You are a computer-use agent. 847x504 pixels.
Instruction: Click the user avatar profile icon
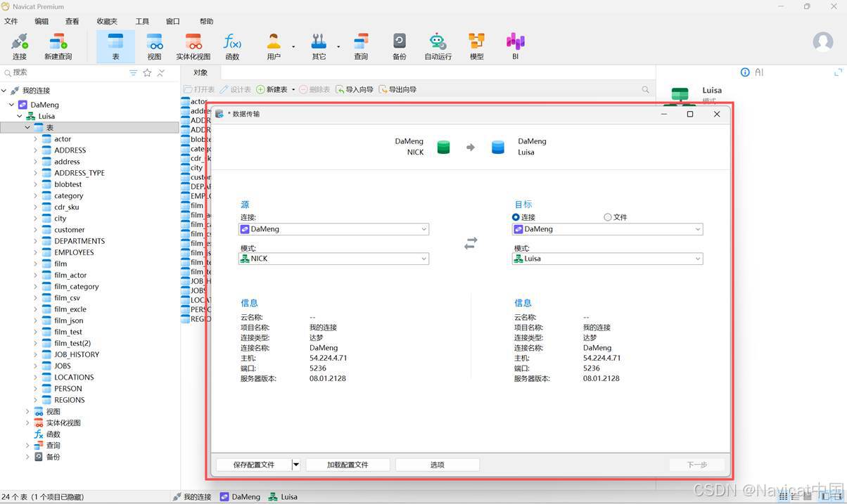[x=822, y=41]
